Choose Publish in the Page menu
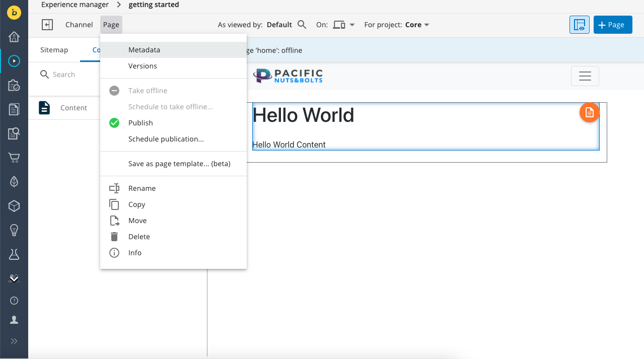This screenshot has width=644, height=359. point(140,123)
